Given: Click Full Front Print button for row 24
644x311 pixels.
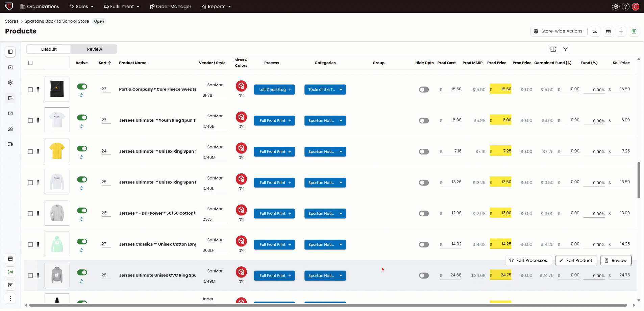Looking at the screenshot, I should coord(274,152).
